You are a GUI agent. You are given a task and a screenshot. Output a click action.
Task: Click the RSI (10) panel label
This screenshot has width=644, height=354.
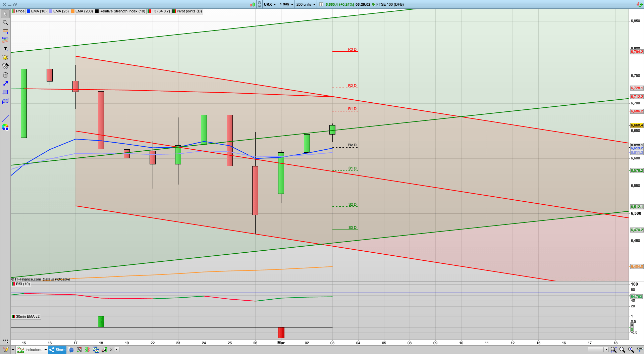pos(21,284)
